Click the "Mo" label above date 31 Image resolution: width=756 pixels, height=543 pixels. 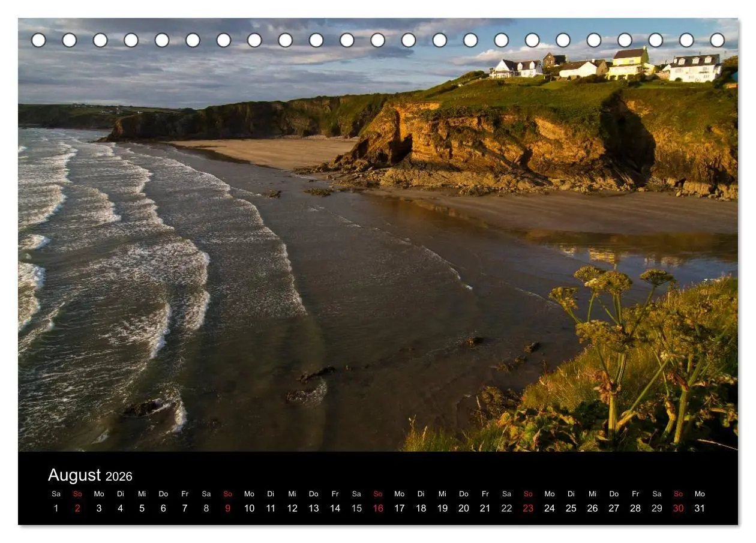[x=700, y=494]
